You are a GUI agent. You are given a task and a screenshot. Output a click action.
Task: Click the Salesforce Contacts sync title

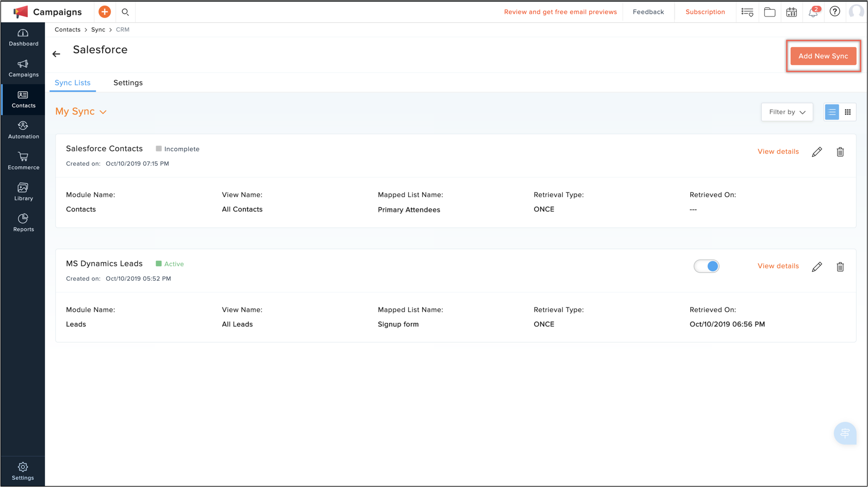[104, 149]
